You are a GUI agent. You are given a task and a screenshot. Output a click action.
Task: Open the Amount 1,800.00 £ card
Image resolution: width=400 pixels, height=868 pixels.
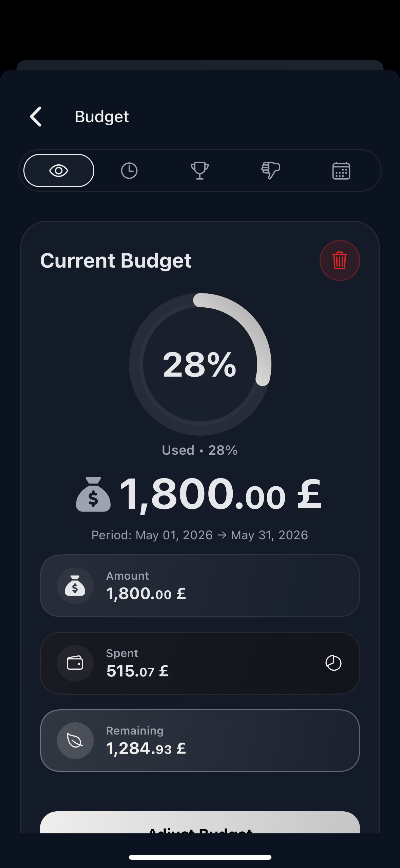tap(200, 586)
